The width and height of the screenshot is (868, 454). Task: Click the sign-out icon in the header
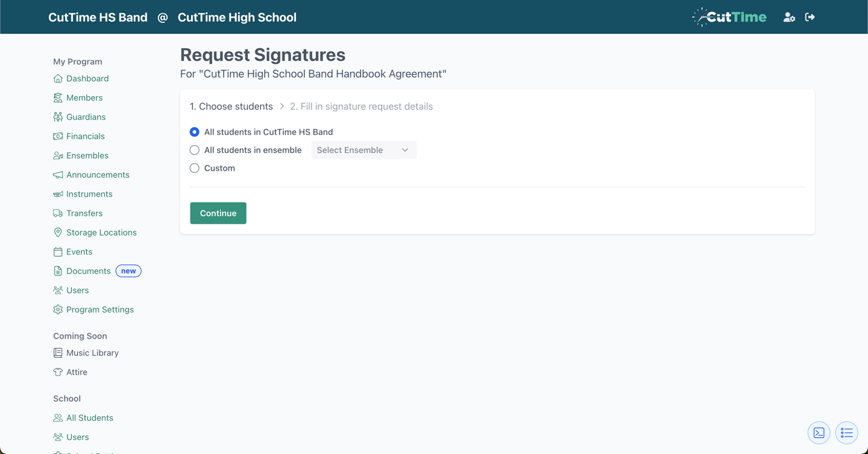810,17
